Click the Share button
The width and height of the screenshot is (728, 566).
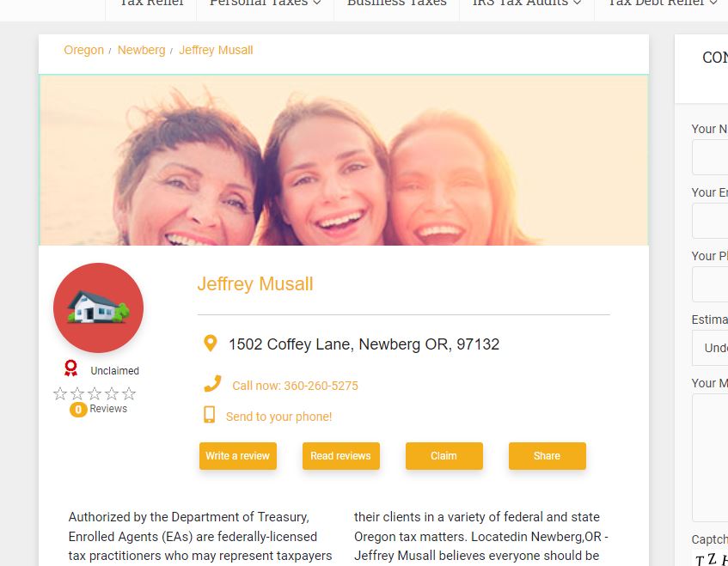point(547,456)
